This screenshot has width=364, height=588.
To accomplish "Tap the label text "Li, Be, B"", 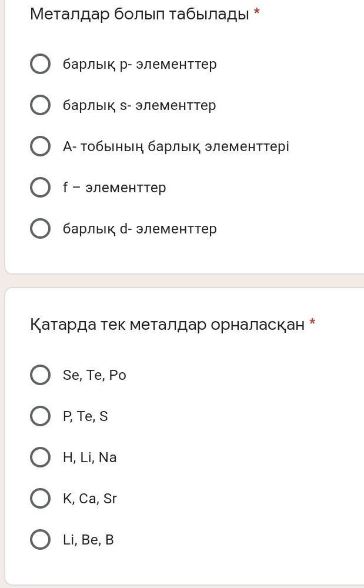I will coord(88,540).
